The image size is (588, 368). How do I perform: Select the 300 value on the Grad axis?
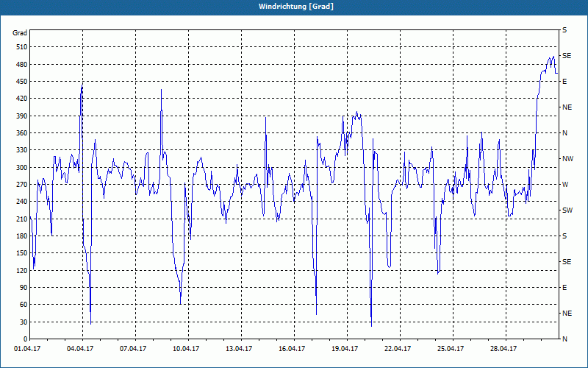click(x=22, y=168)
